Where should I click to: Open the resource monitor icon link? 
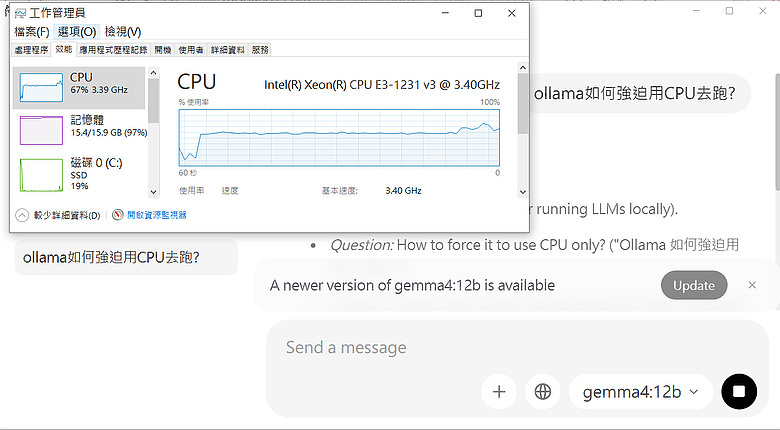click(x=117, y=215)
